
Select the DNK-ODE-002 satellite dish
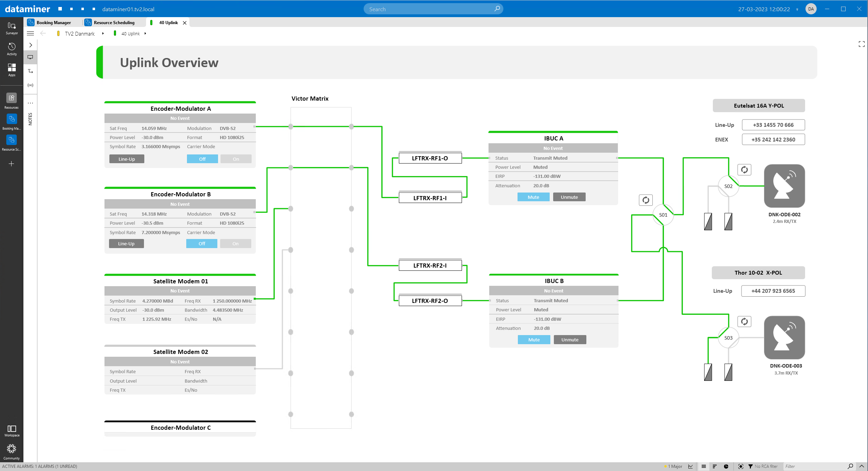(x=784, y=186)
